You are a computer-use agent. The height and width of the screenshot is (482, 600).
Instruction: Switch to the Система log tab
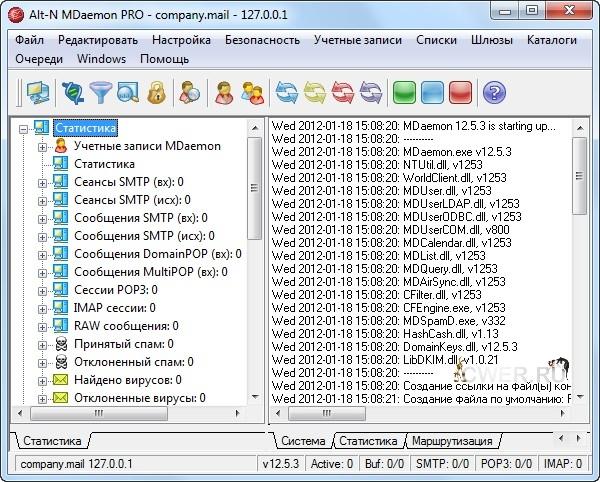302,441
